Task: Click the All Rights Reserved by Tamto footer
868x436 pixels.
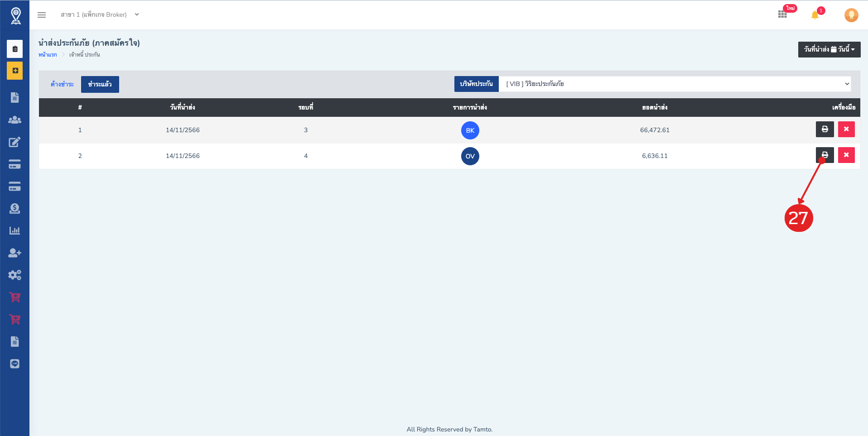Action: click(x=449, y=429)
